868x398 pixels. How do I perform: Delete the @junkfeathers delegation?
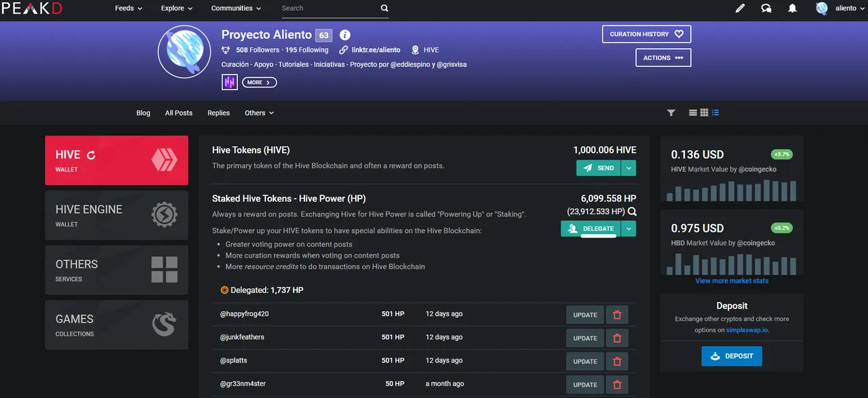617,338
